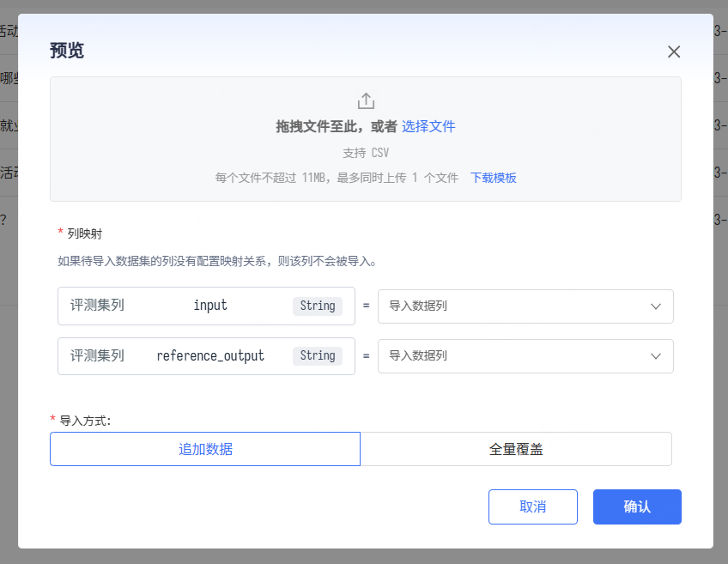
Task: Confirm import with the 确认 button
Action: click(637, 506)
